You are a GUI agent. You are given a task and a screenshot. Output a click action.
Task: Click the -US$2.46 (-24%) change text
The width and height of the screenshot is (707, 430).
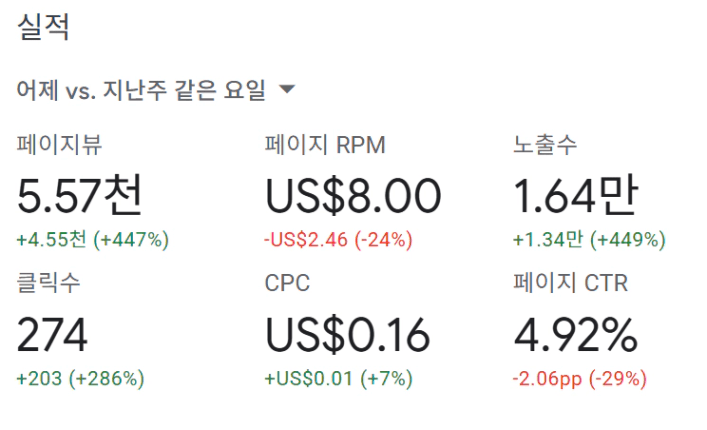[339, 240]
